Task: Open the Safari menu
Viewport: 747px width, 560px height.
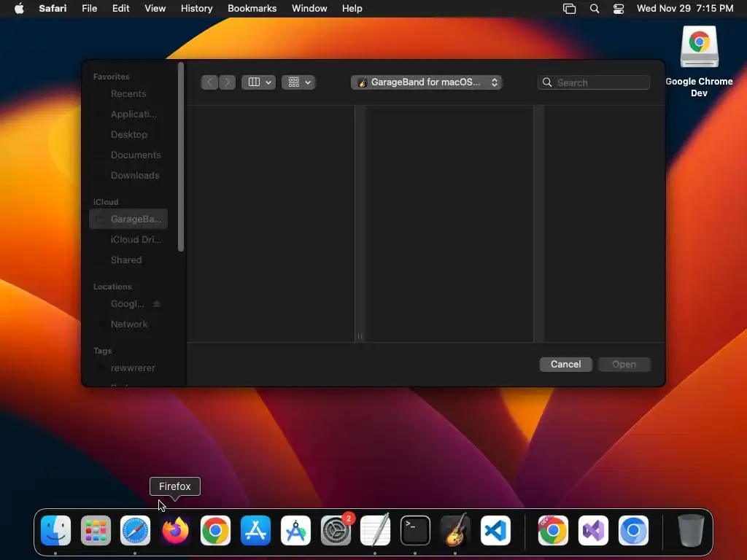Action: (53, 9)
